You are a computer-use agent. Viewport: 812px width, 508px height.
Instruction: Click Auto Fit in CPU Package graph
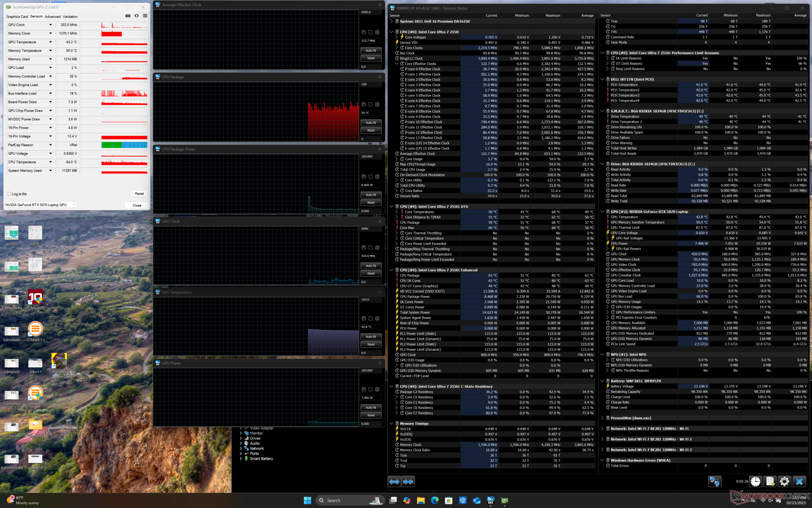[371, 123]
